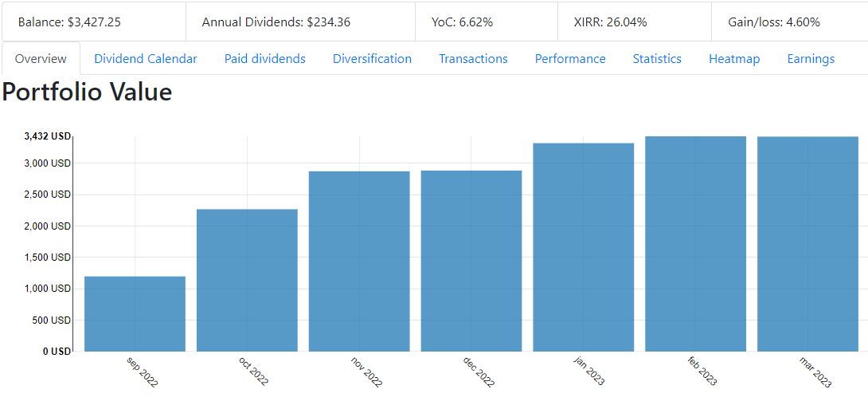Screen dimensions: 868x397
Task: Click the Portfolio Value heading
Action: 87,92
